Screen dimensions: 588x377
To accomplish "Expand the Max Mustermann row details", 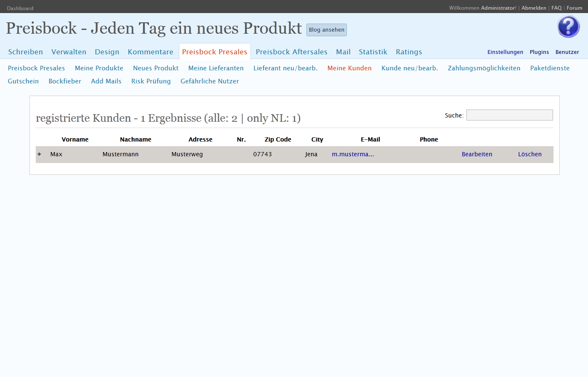I will click(40, 154).
